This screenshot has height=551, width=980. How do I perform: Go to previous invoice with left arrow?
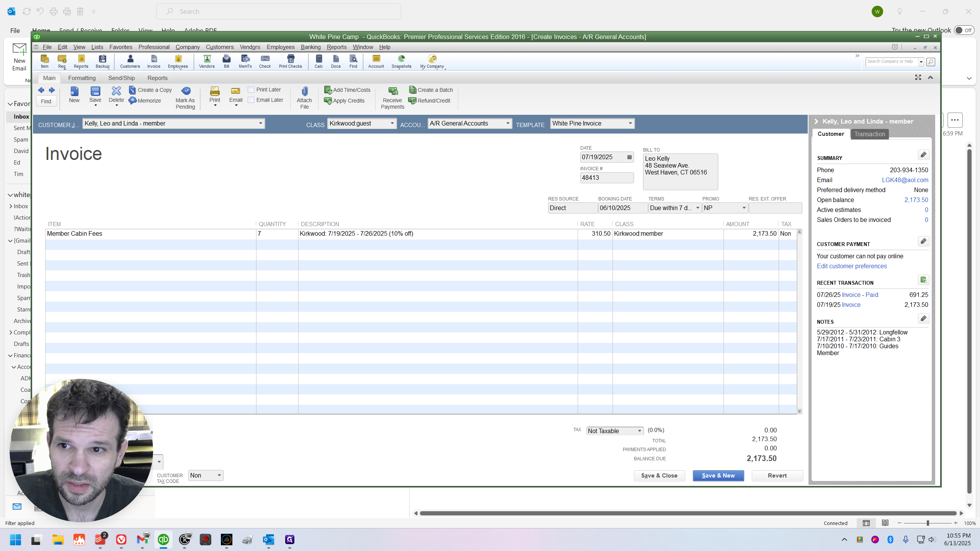(41, 90)
